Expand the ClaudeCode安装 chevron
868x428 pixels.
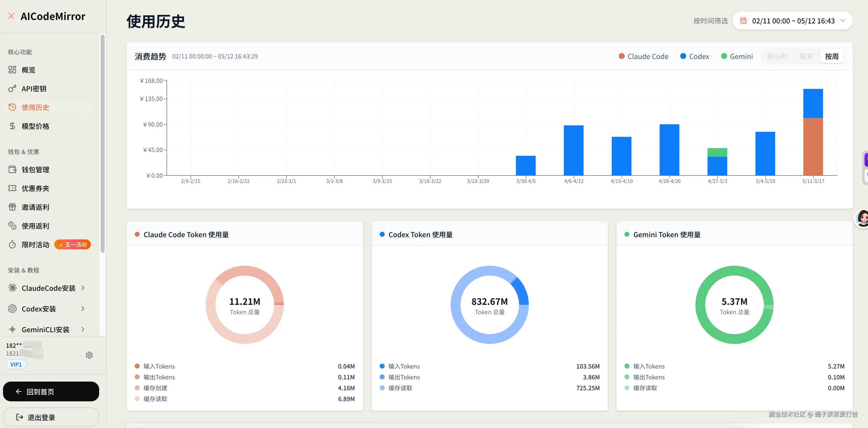coord(83,288)
